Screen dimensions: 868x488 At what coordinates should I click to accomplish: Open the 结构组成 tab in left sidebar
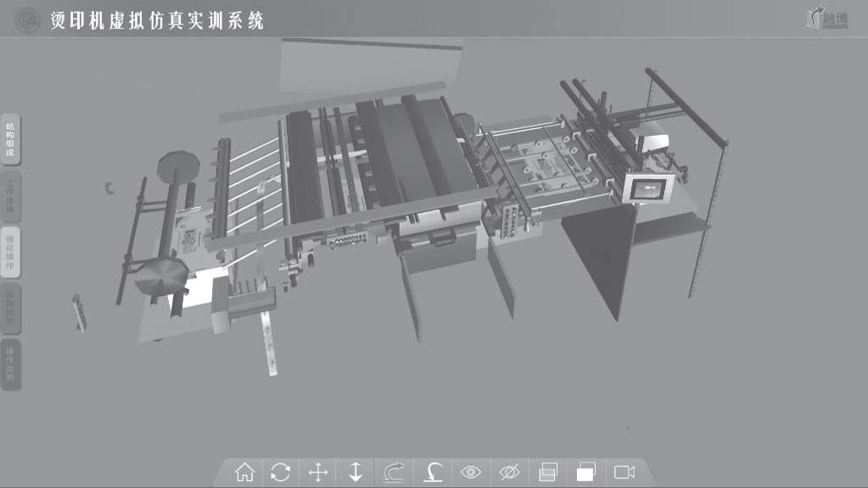coord(10,140)
